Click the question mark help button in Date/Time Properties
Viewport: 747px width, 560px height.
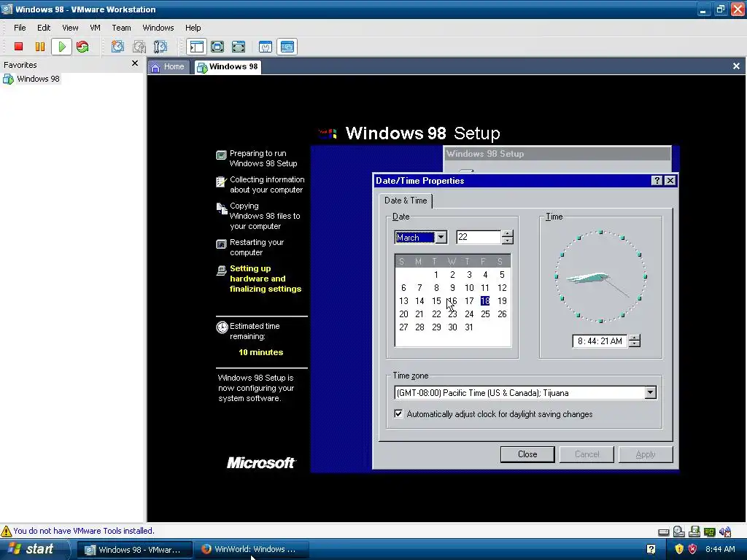[657, 181]
